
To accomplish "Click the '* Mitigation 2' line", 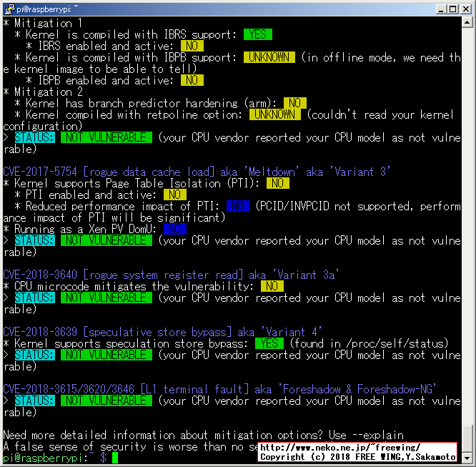I will (x=42, y=92).
